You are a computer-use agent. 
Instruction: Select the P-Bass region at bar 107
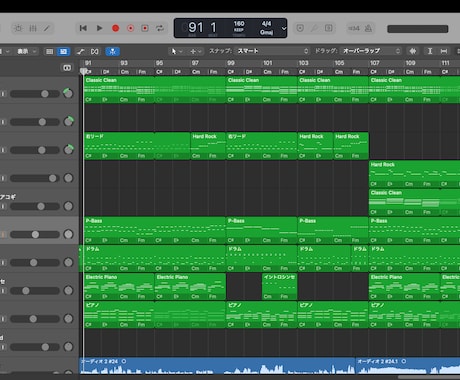click(x=414, y=230)
